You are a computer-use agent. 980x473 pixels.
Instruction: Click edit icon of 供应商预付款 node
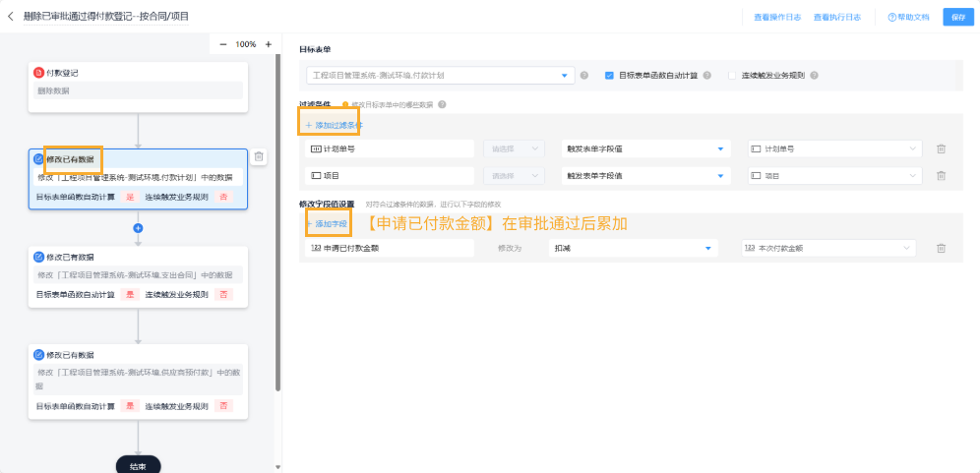tap(38, 355)
